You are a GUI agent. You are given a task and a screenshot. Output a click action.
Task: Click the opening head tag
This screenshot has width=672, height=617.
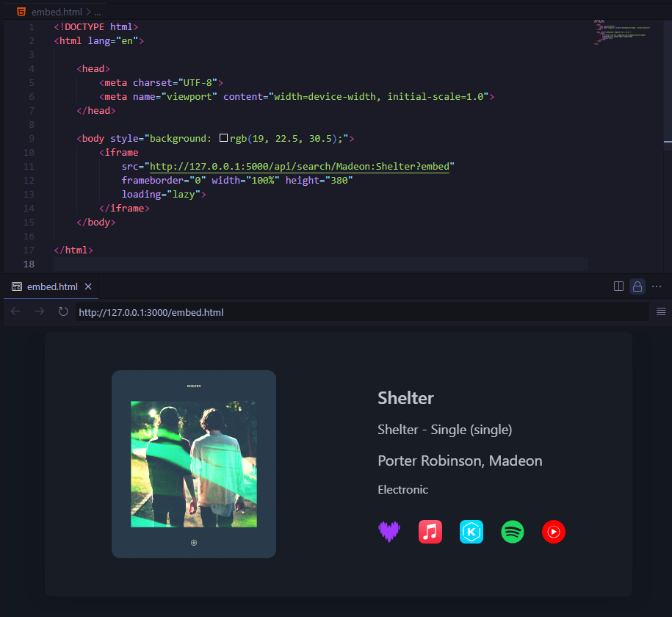[x=93, y=68]
